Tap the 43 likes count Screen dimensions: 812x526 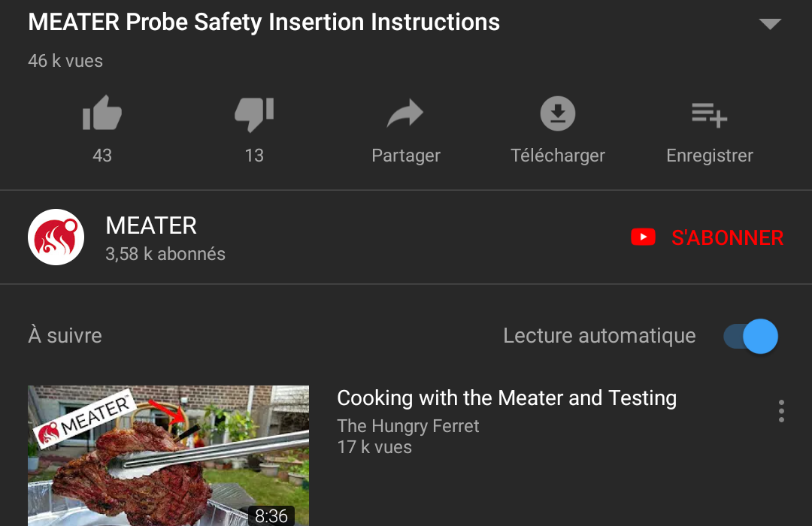click(102, 156)
